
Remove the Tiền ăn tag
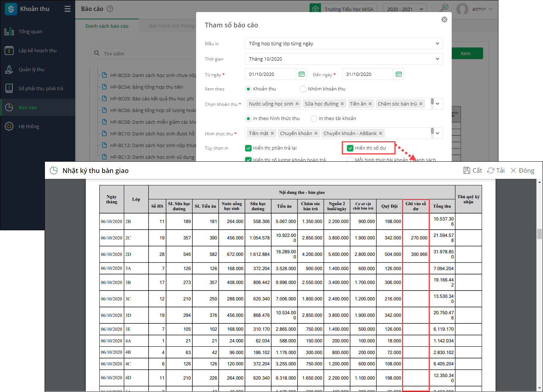pyautogui.click(x=370, y=104)
